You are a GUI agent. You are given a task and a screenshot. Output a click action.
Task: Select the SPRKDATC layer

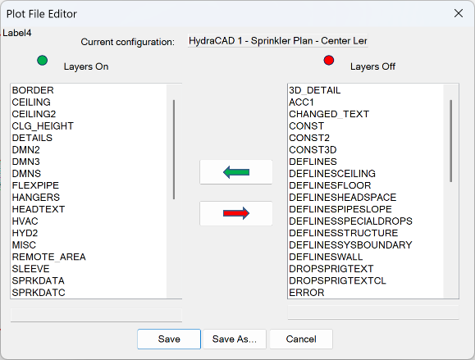pos(89,292)
